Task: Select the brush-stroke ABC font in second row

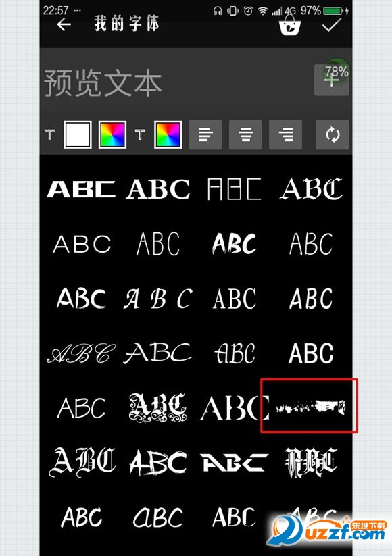Action: tap(234, 244)
